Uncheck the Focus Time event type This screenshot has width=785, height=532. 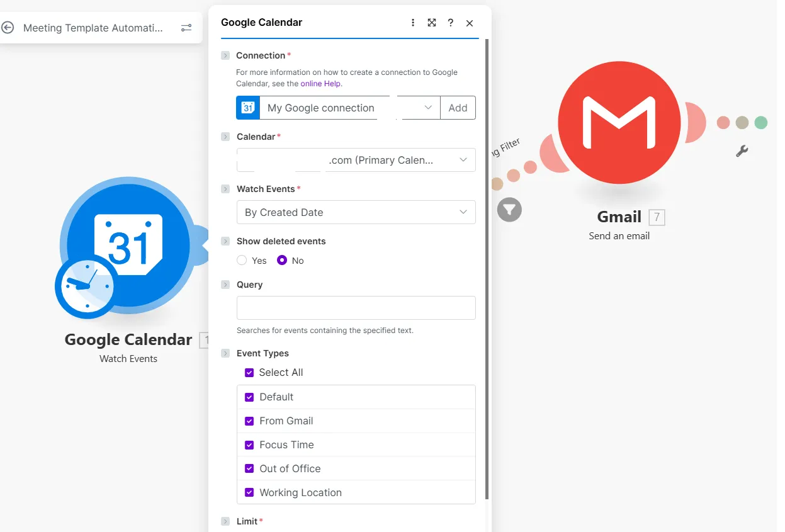[x=249, y=445]
